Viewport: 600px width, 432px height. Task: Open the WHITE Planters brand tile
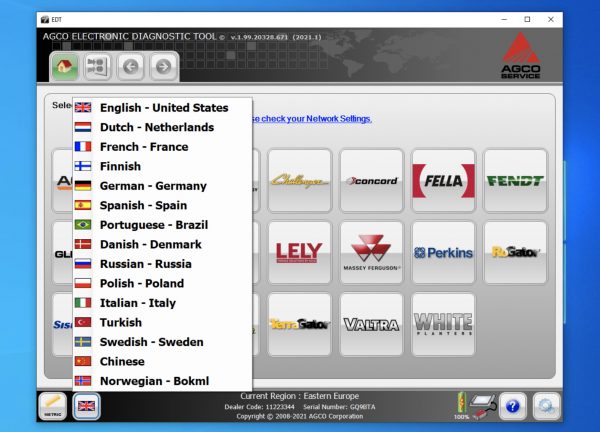tap(443, 324)
